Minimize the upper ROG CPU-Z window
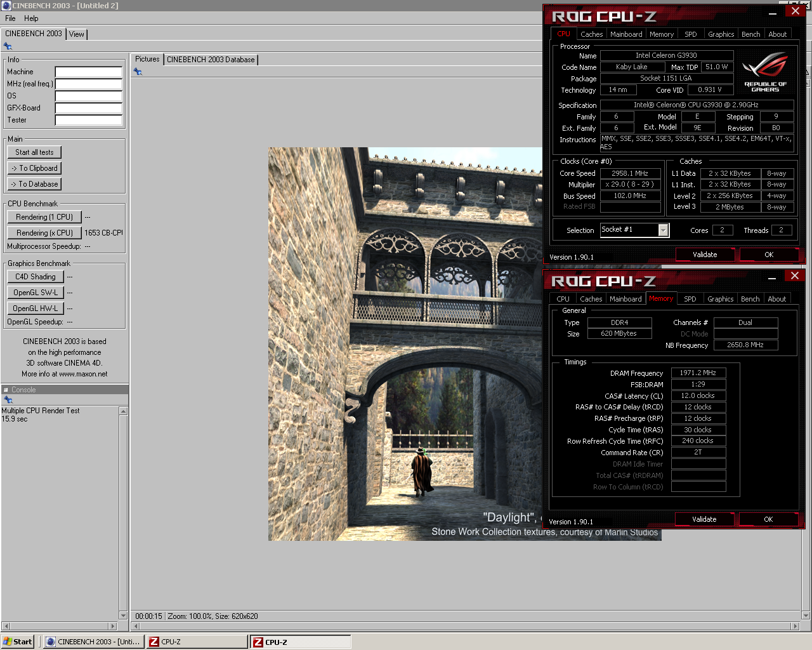 point(773,13)
